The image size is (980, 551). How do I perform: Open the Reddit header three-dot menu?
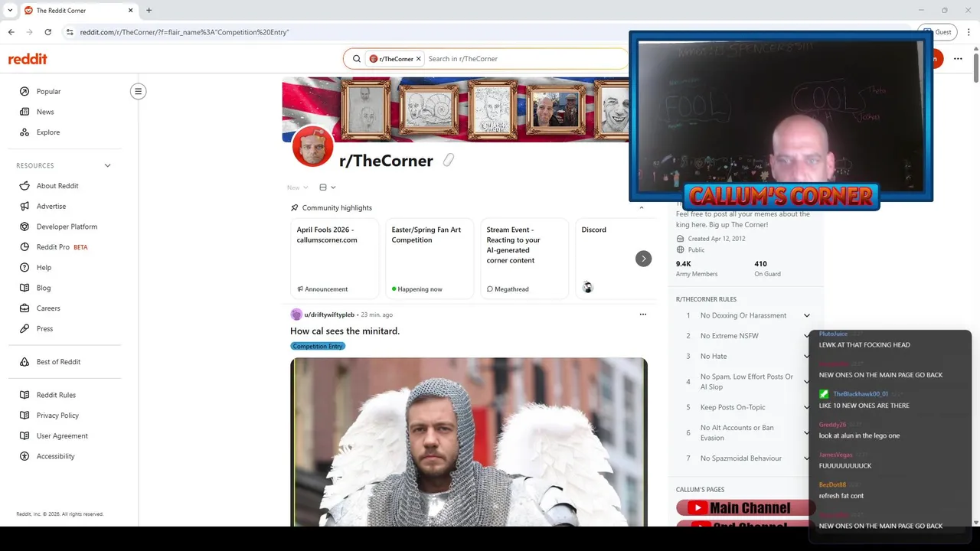pyautogui.click(x=958, y=59)
